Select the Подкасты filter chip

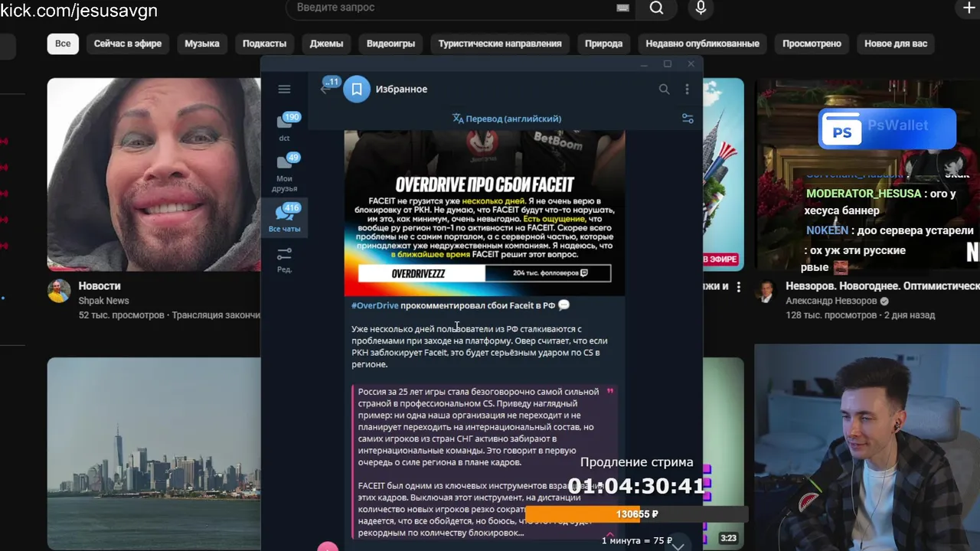tap(264, 44)
